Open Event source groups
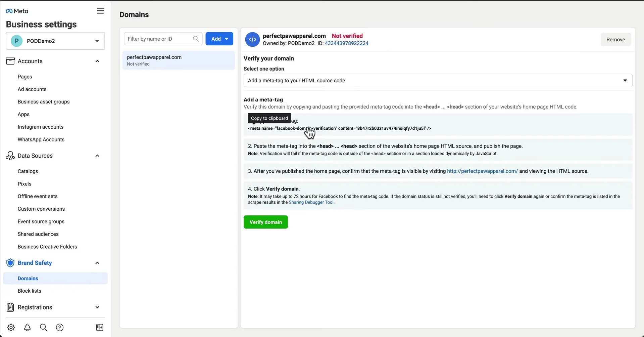 click(41, 221)
